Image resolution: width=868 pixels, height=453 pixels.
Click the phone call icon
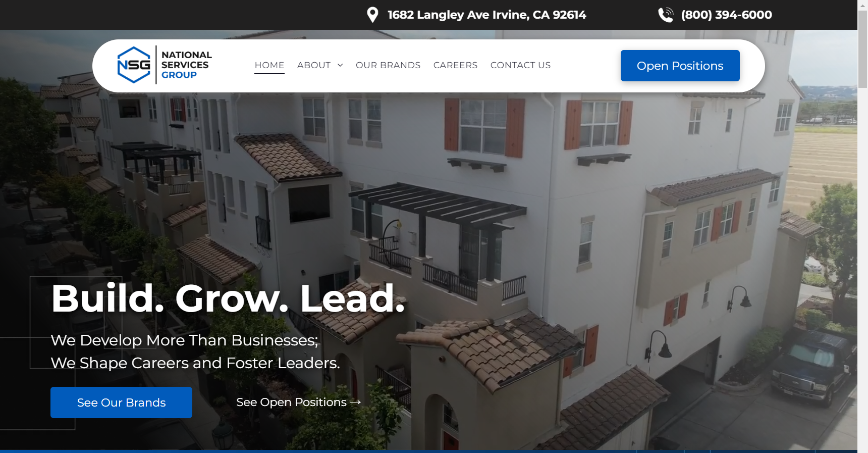point(666,15)
